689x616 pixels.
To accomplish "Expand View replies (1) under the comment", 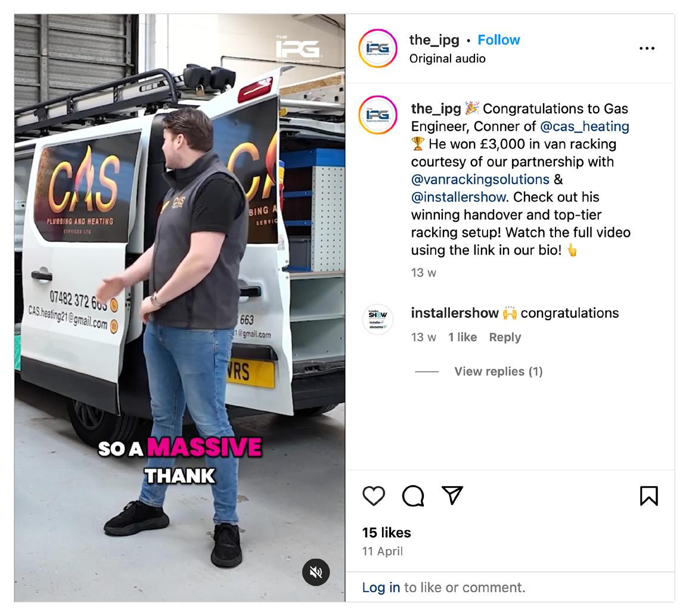I will (x=498, y=372).
